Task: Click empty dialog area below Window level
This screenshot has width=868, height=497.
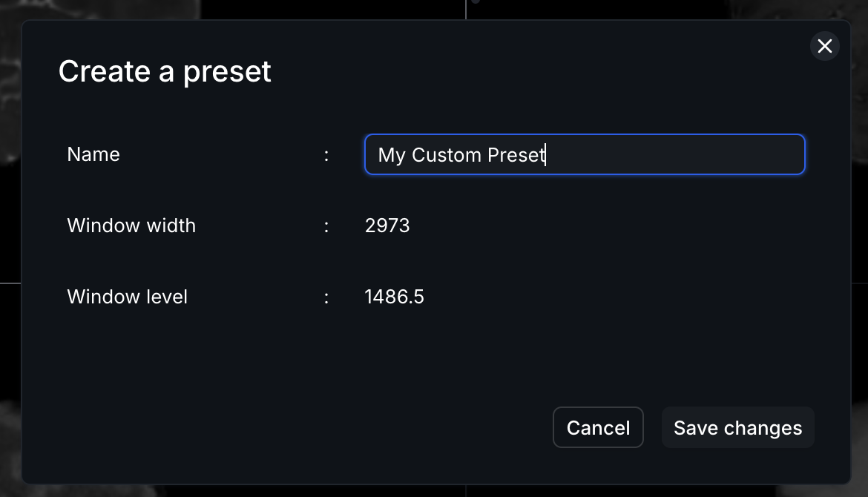Action: [277, 360]
